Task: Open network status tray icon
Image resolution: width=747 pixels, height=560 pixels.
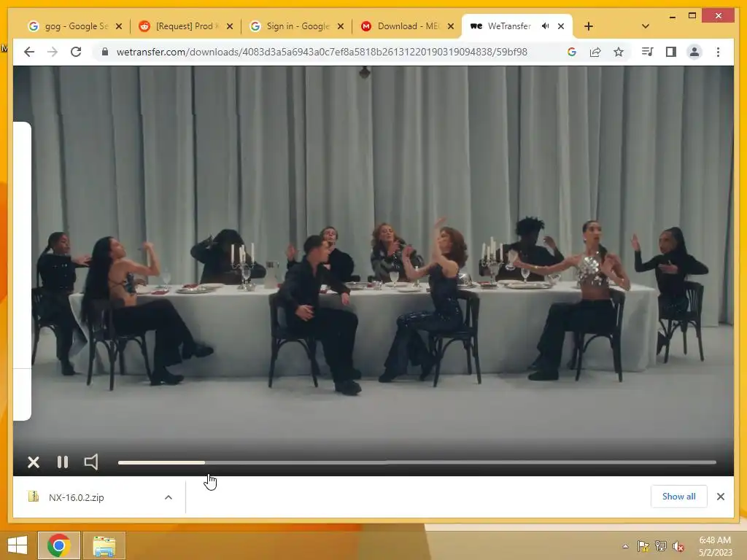Action: point(660,546)
